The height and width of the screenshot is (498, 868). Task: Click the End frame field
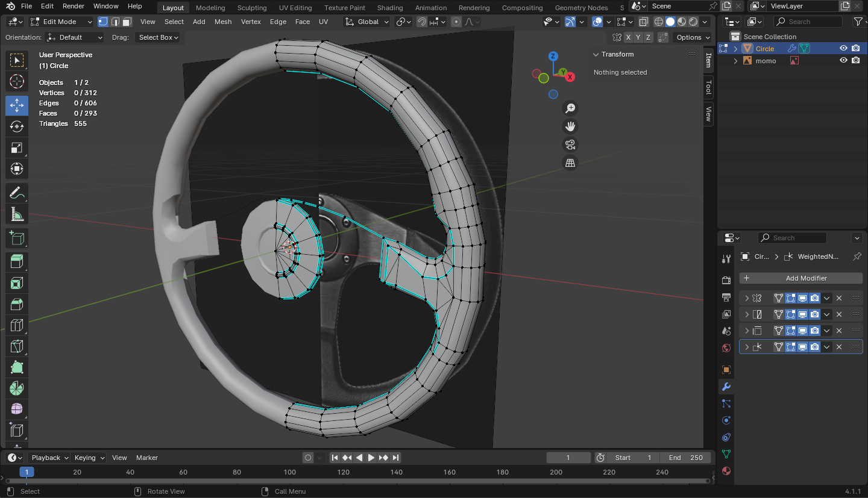(x=685, y=458)
